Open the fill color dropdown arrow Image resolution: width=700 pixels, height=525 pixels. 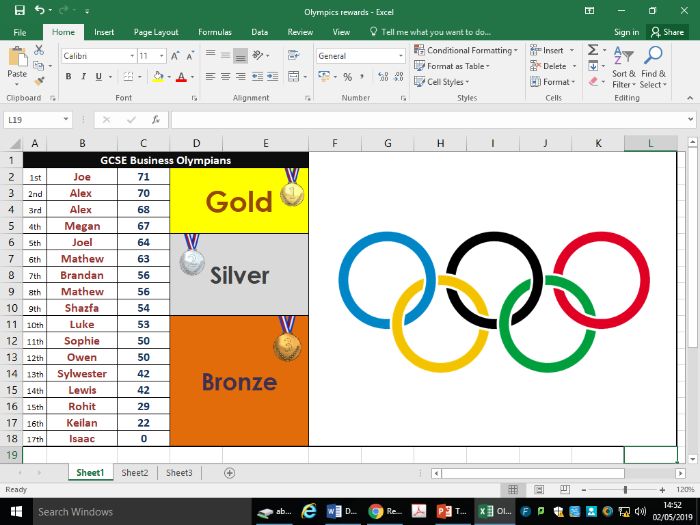pyautogui.click(x=169, y=77)
